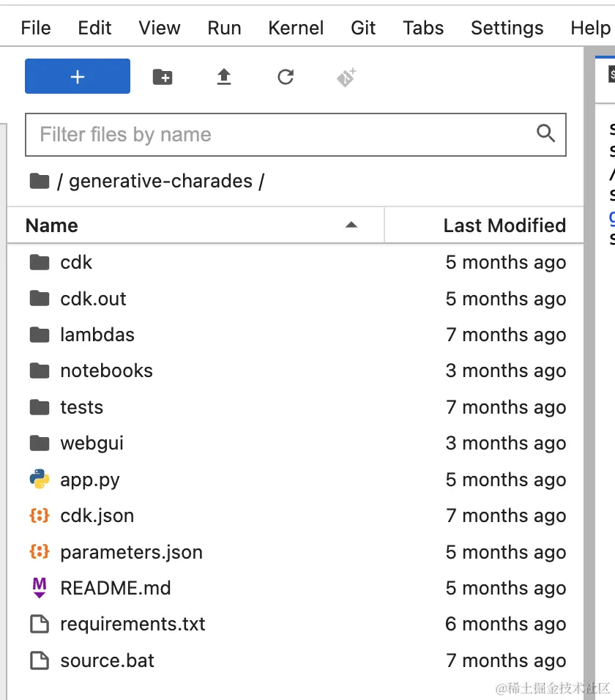The image size is (615, 700).
Task: Click the generative-charades breadcrumb
Action: coord(160,182)
